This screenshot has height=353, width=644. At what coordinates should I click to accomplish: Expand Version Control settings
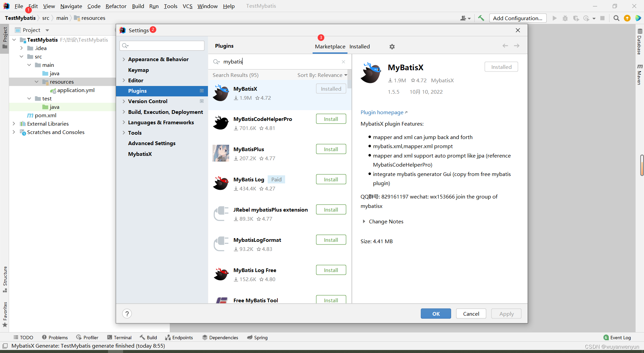(x=124, y=101)
